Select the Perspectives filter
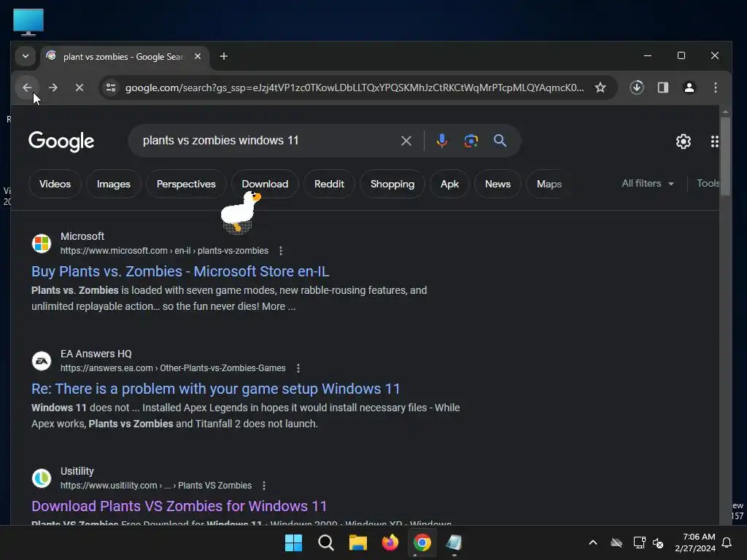This screenshot has height=560, width=747. 186,184
